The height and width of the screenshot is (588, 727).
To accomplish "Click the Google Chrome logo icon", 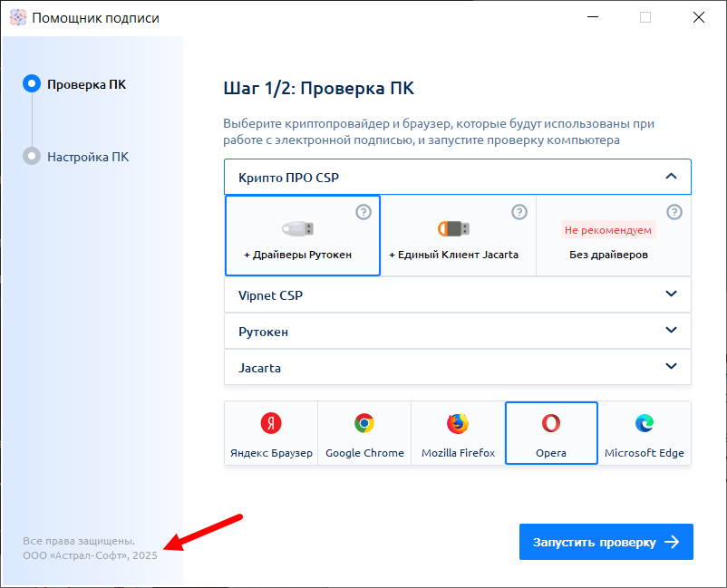I will tap(364, 423).
